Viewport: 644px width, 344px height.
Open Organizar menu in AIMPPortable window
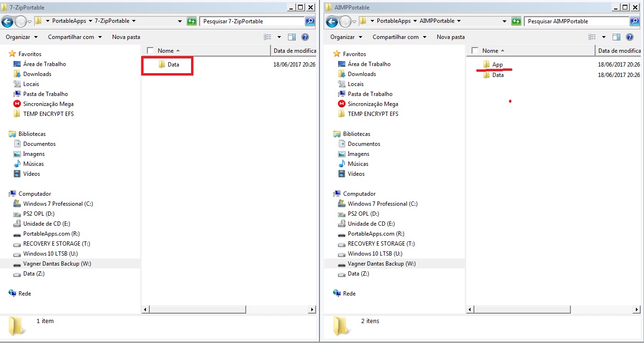346,37
